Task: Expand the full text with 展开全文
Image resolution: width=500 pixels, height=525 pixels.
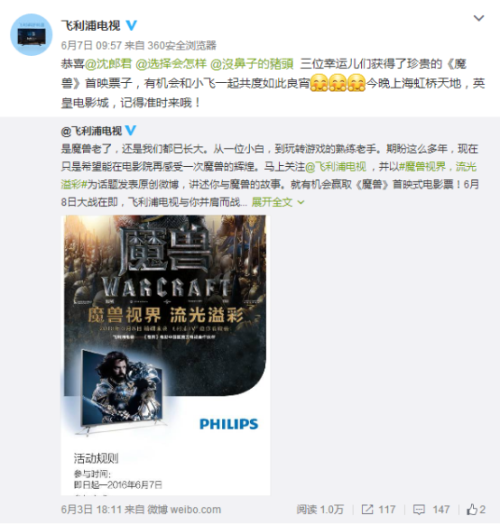Action: (x=277, y=202)
